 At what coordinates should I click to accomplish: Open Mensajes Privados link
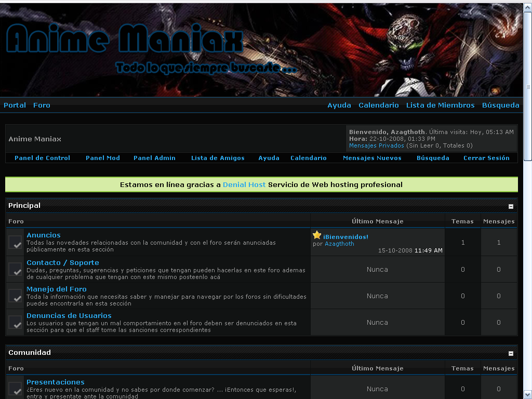376,146
